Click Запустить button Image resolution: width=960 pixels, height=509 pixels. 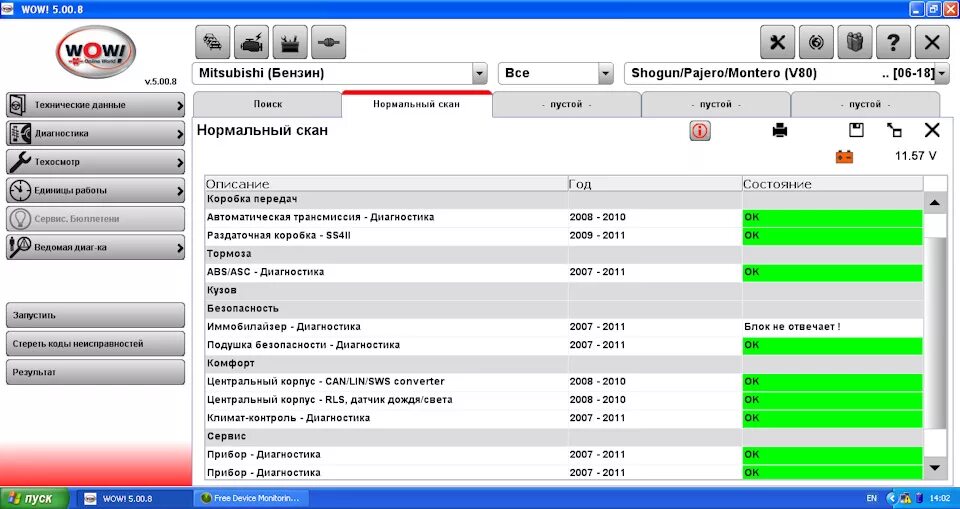tap(96, 315)
